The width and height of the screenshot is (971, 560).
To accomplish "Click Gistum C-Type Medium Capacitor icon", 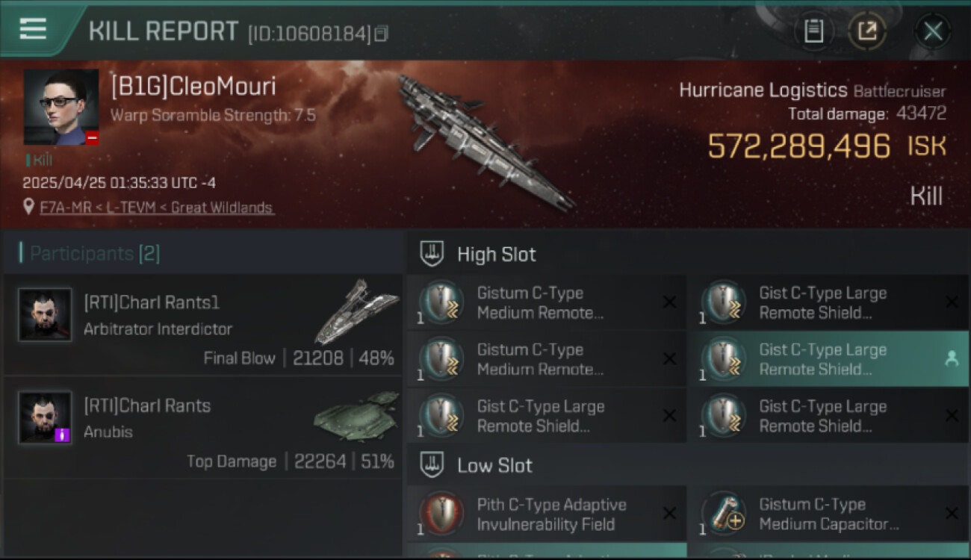I will click(x=724, y=514).
